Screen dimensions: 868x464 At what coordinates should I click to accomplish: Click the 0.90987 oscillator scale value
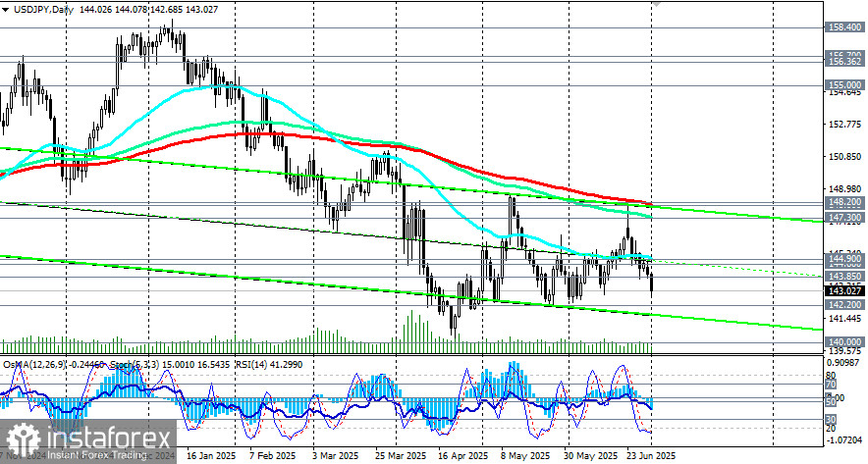click(x=844, y=363)
